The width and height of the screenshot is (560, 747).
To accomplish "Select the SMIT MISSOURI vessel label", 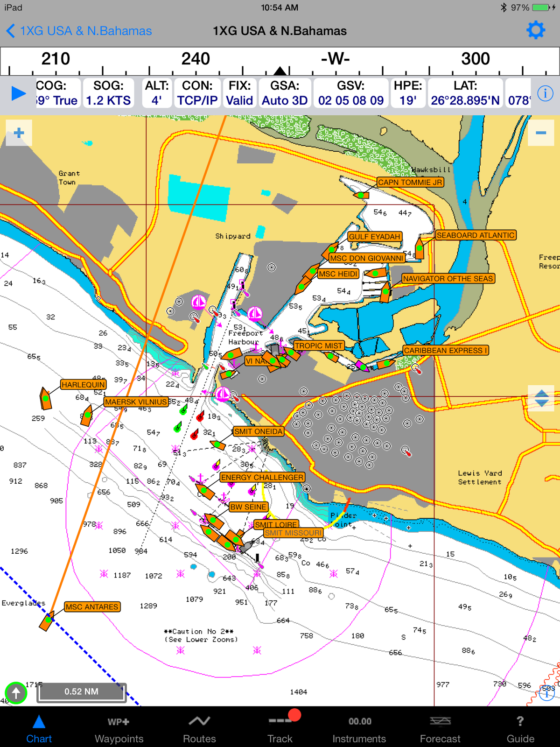I will 293,533.
